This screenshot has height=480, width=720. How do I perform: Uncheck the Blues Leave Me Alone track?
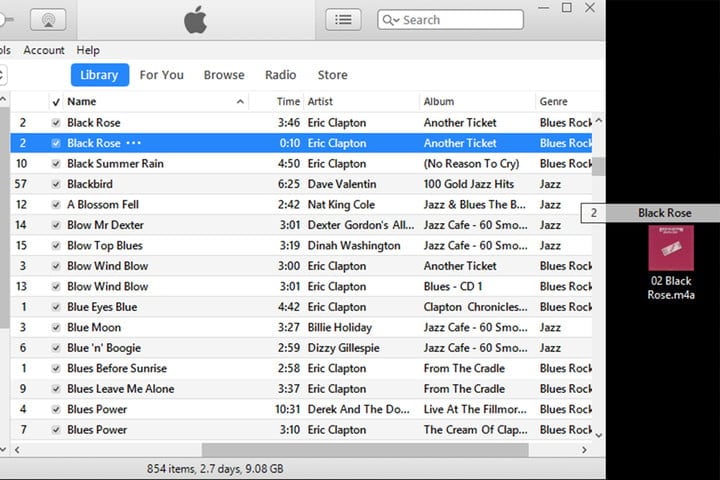[x=56, y=389]
